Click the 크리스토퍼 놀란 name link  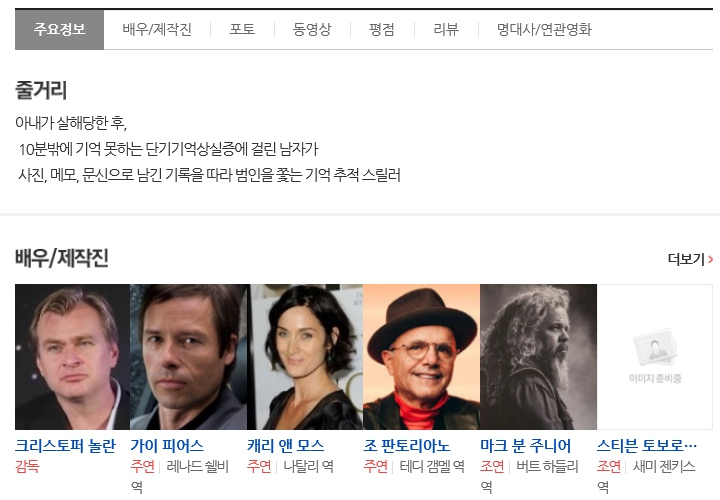coord(66,446)
